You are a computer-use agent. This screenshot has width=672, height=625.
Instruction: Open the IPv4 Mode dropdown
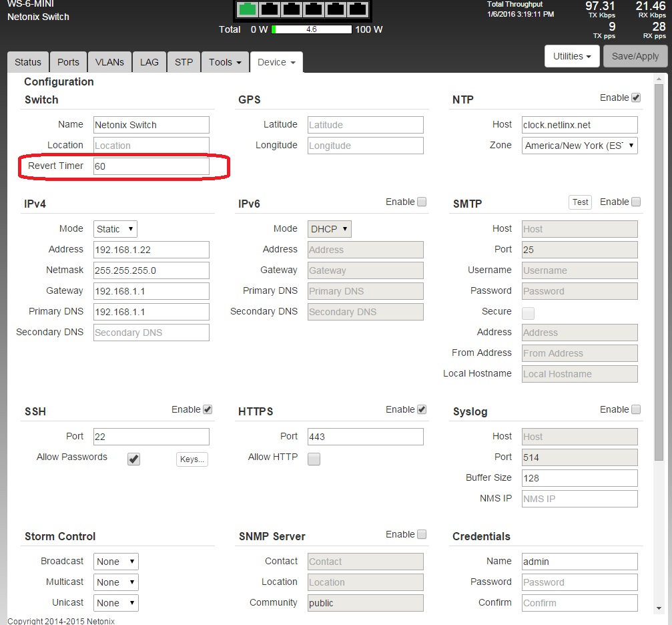point(115,229)
